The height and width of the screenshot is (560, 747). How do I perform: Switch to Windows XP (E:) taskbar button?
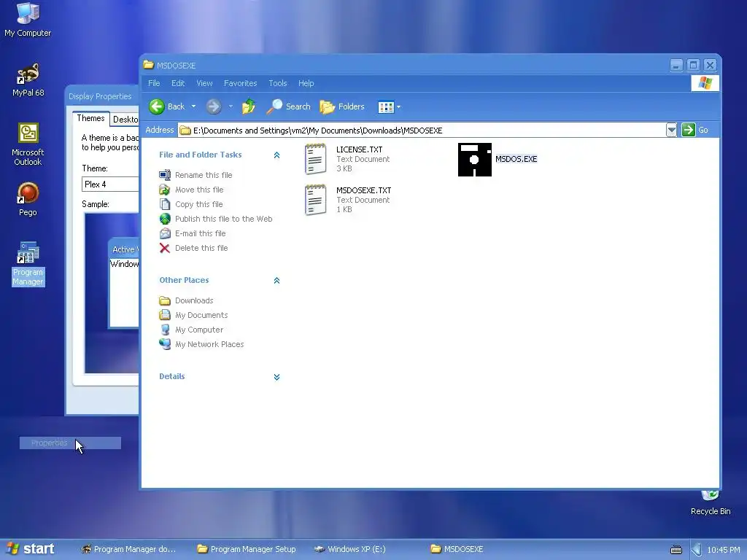click(x=350, y=549)
